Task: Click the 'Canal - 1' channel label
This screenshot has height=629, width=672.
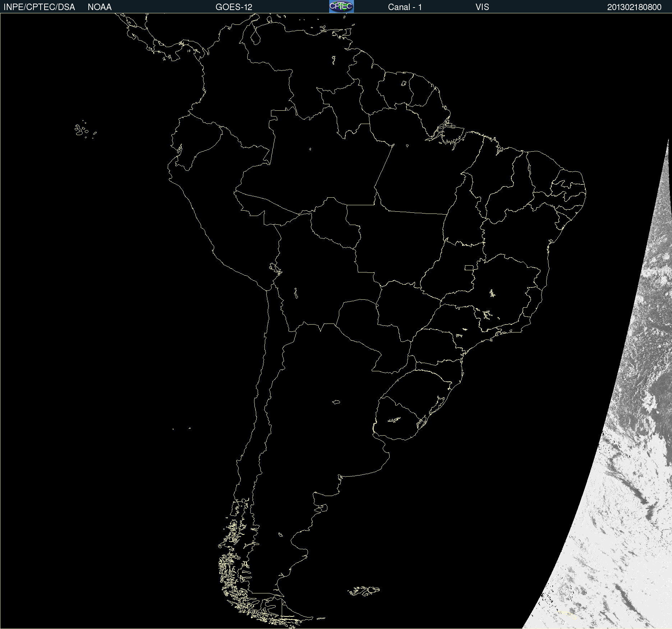Action: click(x=405, y=7)
